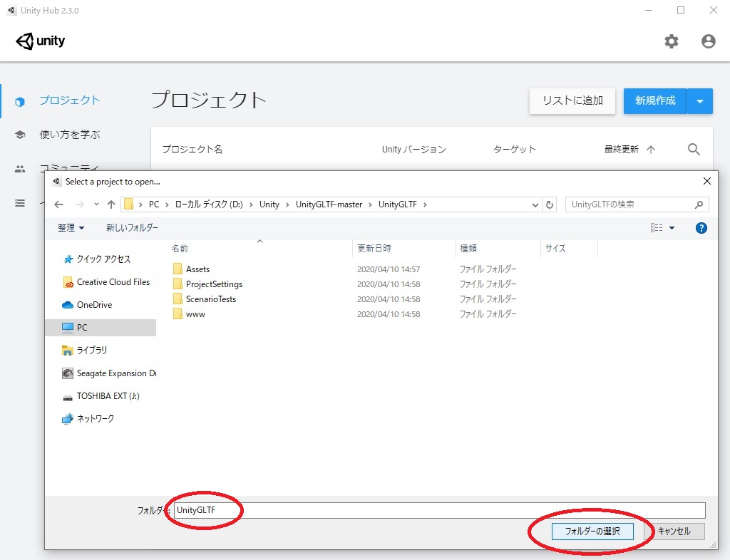Click the プロジェクト名 column header
The height and width of the screenshot is (560, 730).
click(x=192, y=150)
